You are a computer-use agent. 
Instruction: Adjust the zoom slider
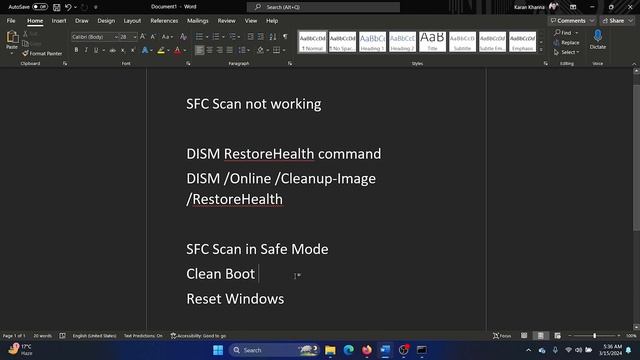point(594,336)
